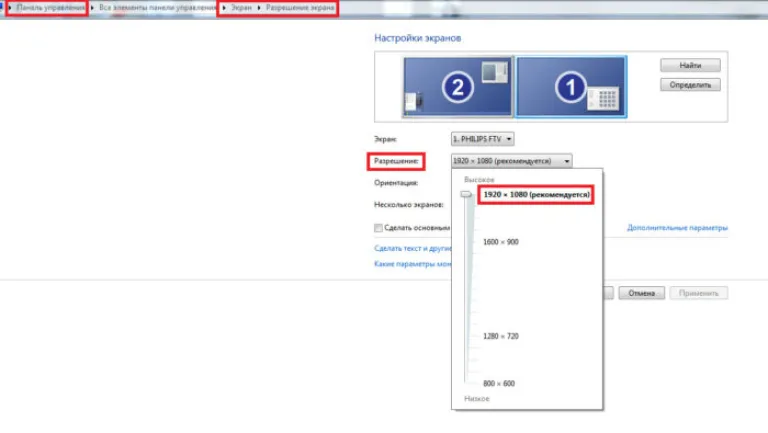Go to Панель управления in breadcrumb
The width and height of the screenshot is (768, 433).
click(x=50, y=8)
